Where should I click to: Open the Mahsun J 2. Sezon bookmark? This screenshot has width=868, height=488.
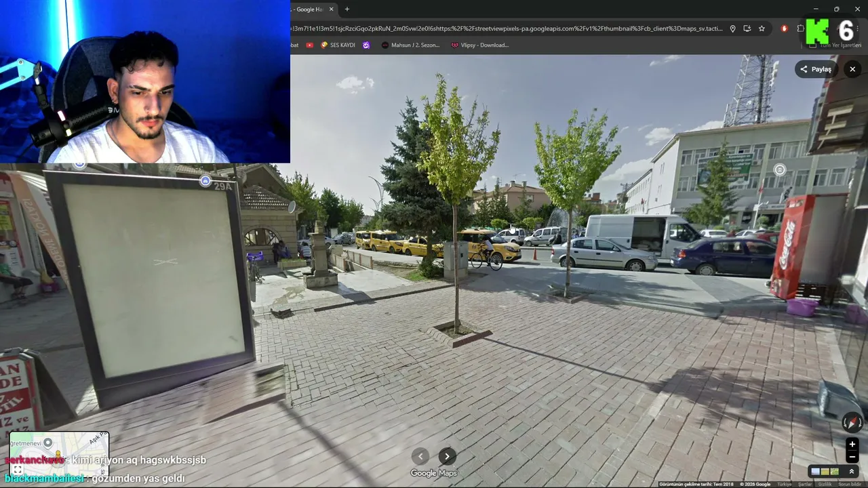[410, 45]
